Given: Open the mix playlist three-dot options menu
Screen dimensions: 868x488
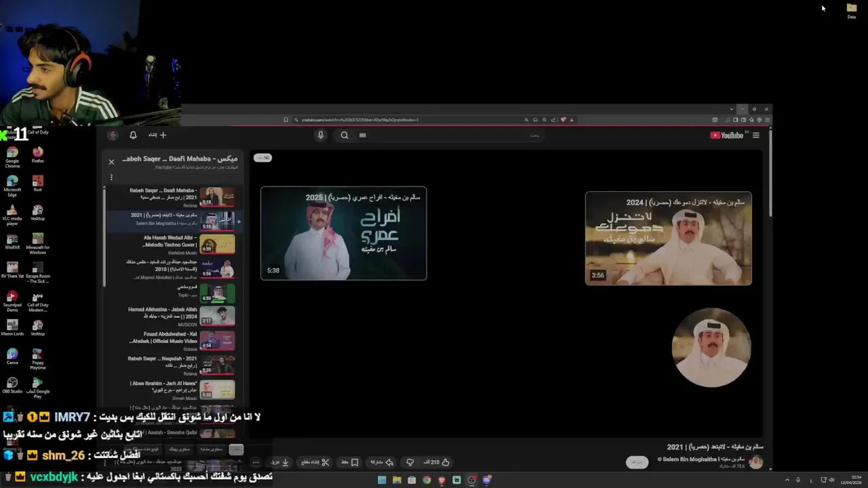Looking at the screenshot, I should [111, 178].
